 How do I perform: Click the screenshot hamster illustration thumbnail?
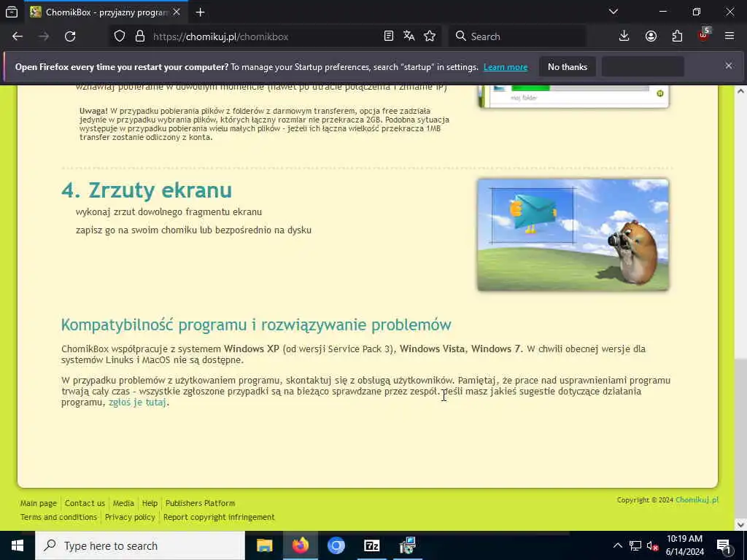coord(573,235)
